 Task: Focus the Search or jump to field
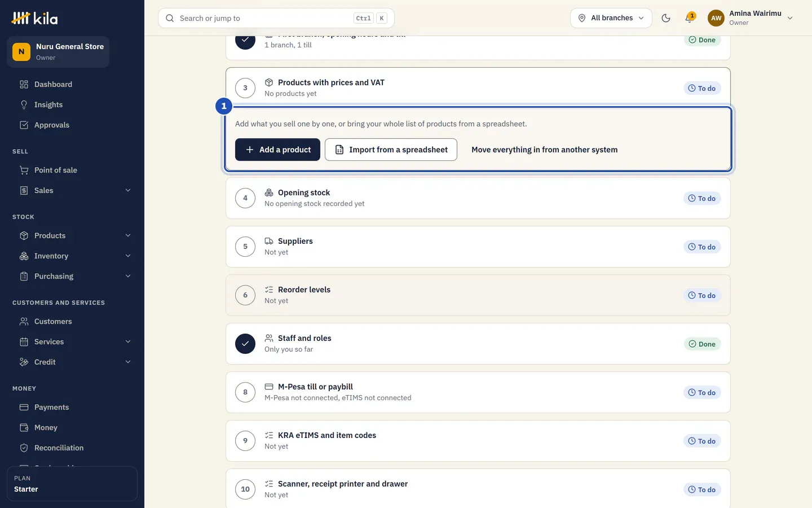[x=276, y=18]
